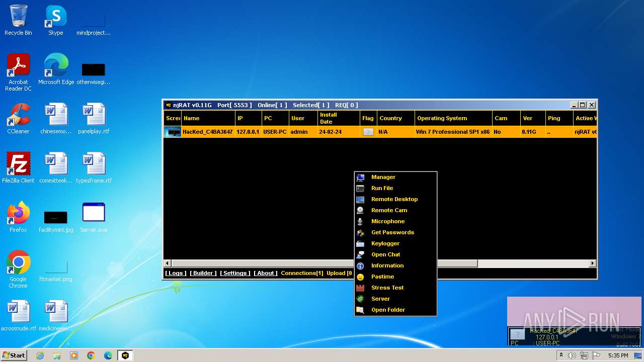Click the njRAT taskbar button

click(x=125, y=355)
